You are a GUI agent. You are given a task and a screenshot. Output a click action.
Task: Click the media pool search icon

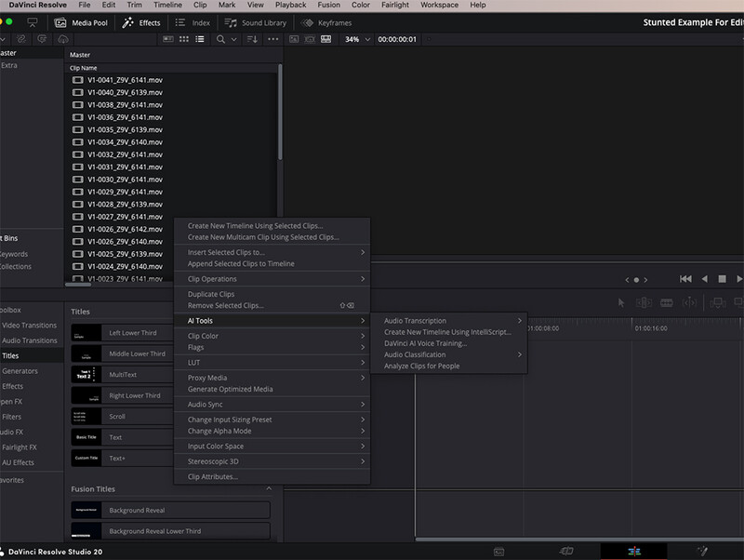220,39
